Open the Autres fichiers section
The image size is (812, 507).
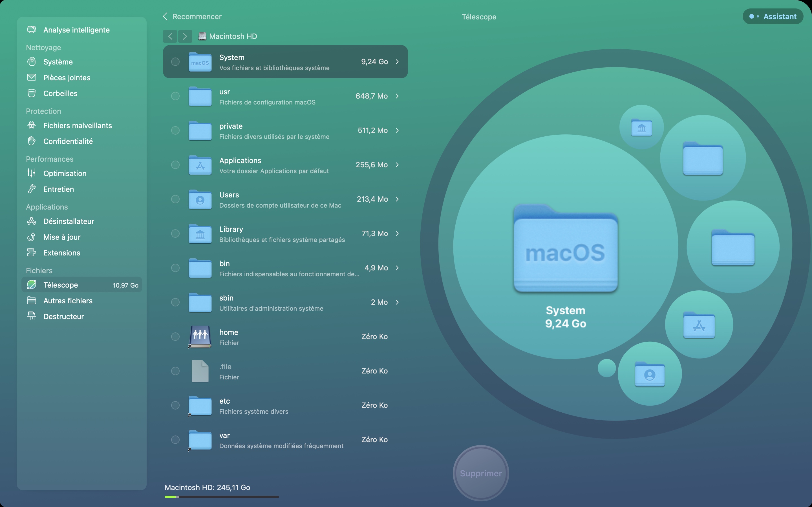point(68,301)
